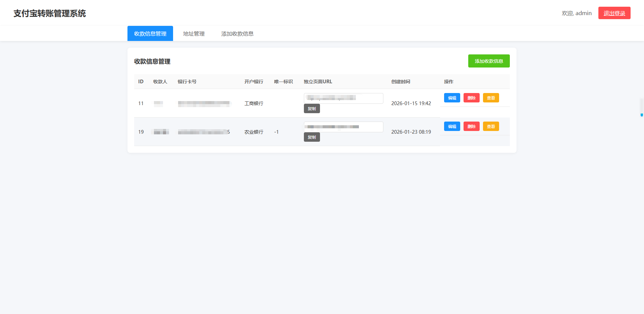Image resolution: width=644 pixels, height=314 pixels.
Task: Click the 欢迎, admin user label
Action: click(x=577, y=13)
